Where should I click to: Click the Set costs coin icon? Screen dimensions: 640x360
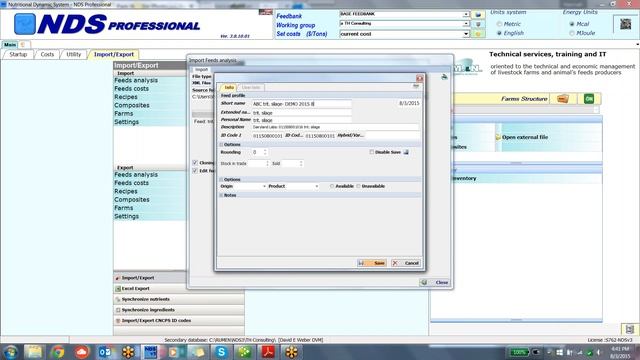(478, 34)
